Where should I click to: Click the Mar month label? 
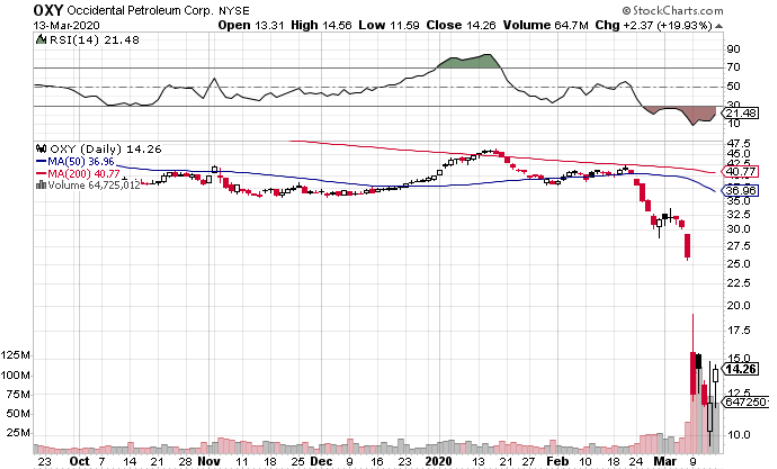click(665, 462)
